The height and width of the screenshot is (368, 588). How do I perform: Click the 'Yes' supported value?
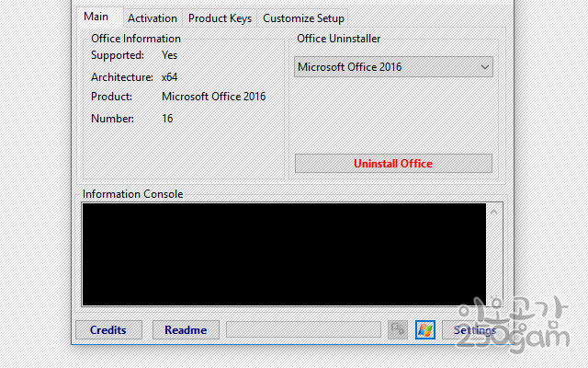[169, 55]
